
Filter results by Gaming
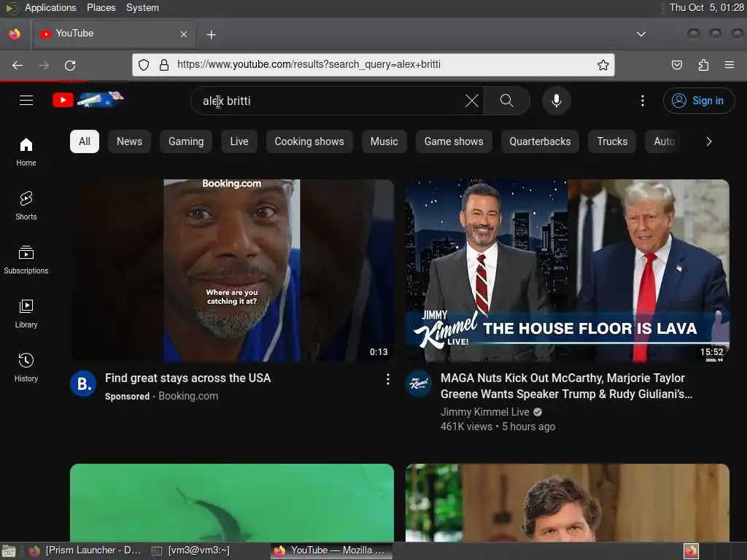click(x=186, y=141)
